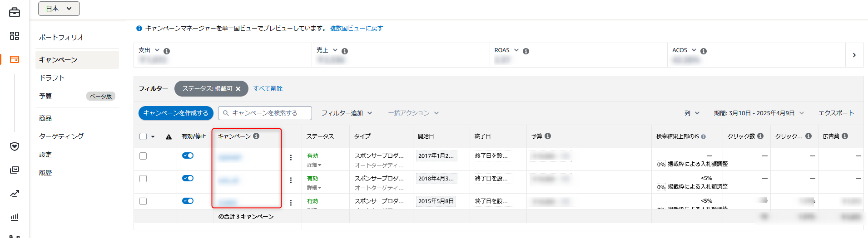Open 予算 beta item in side menu
868x238 pixels.
pos(77,96)
